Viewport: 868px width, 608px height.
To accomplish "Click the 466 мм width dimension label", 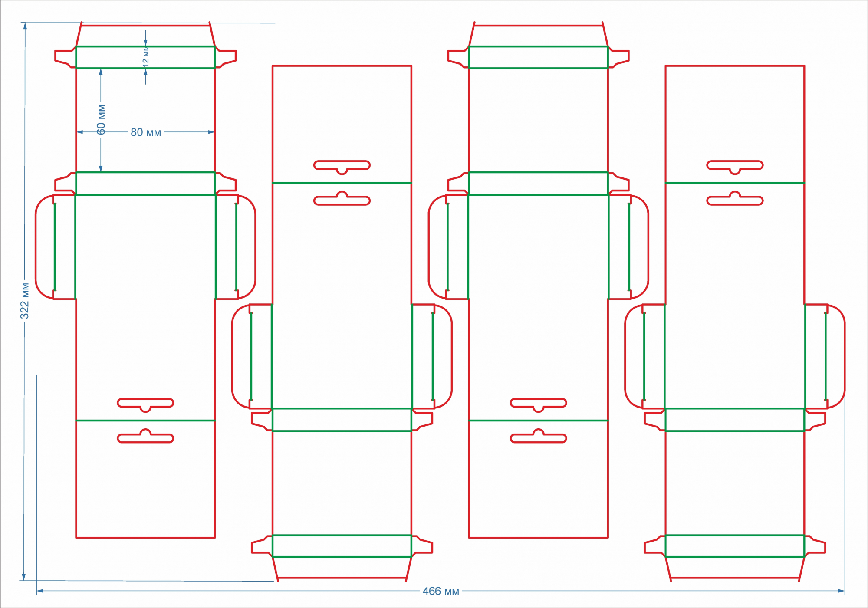I will click(x=441, y=591).
